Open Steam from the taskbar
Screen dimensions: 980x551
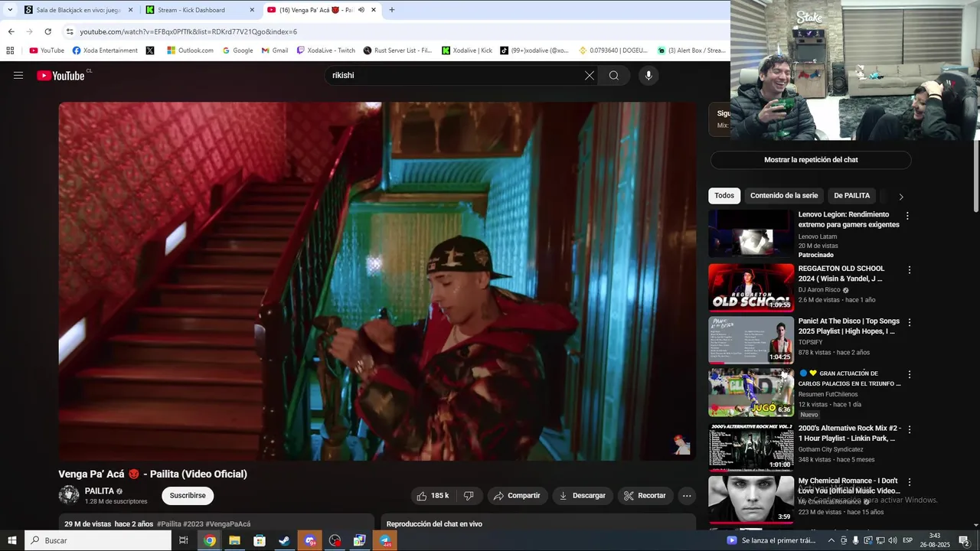click(x=284, y=540)
